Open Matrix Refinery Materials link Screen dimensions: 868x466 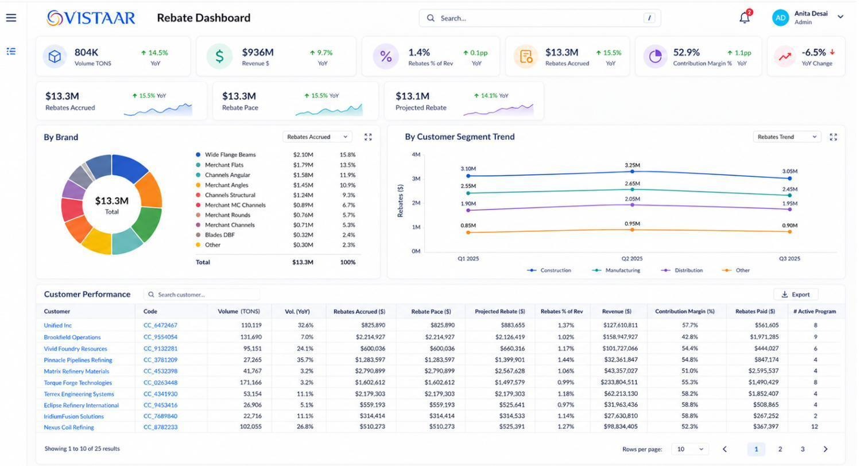[x=76, y=372]
